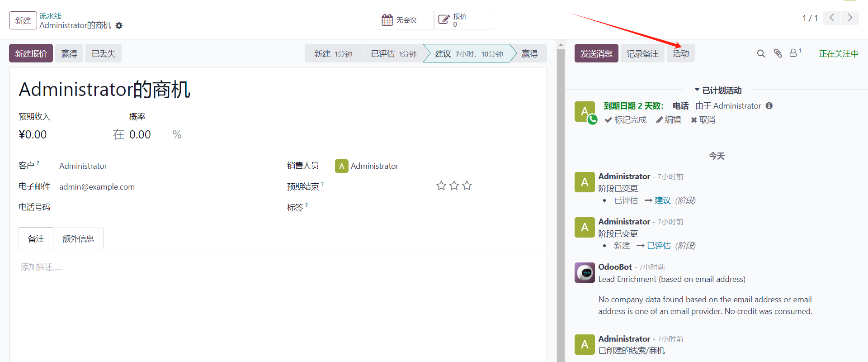Go to previous record arrow
Viewport: 868px width, 362px height.
point(832,18)
